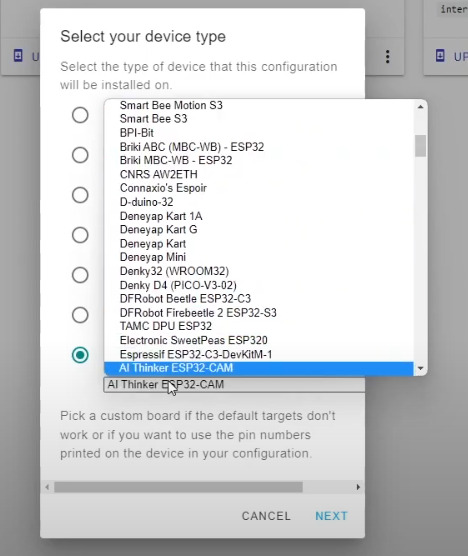Click the update icon on the left card

18,56
